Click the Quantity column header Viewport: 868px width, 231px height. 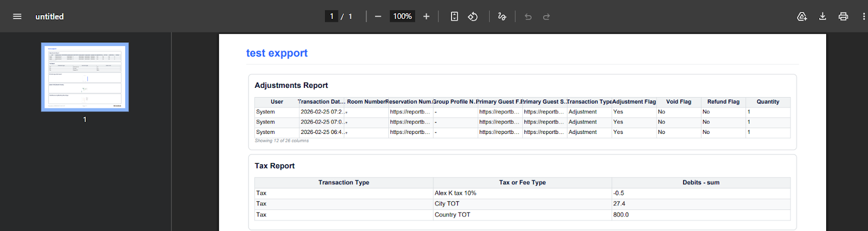[x=768, y=102]
